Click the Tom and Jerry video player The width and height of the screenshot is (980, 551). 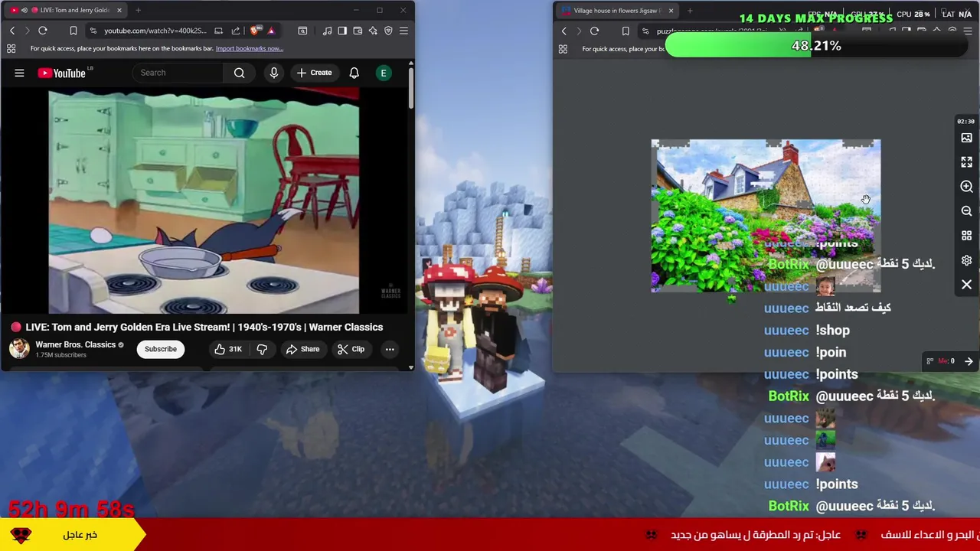point(204,201)
